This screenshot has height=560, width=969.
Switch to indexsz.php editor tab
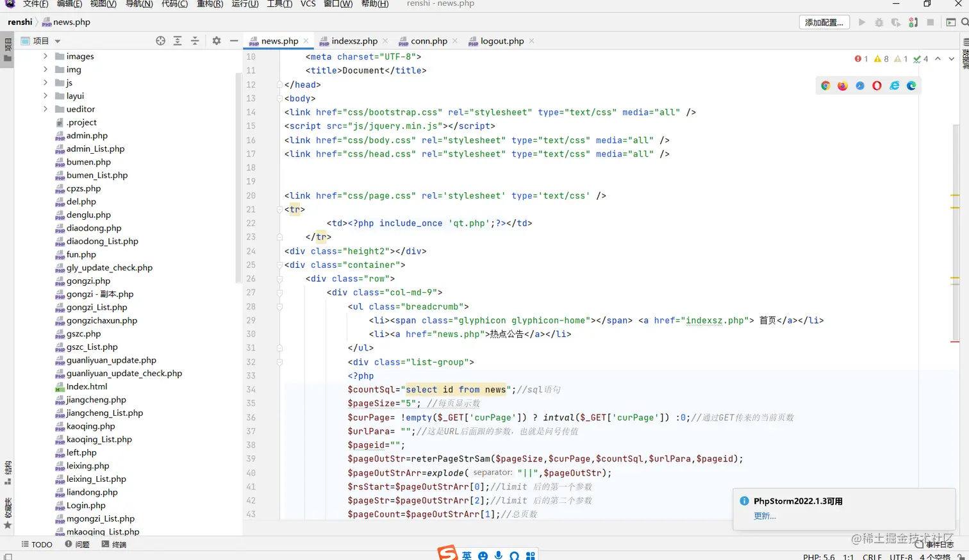click(x=354, y=41)
